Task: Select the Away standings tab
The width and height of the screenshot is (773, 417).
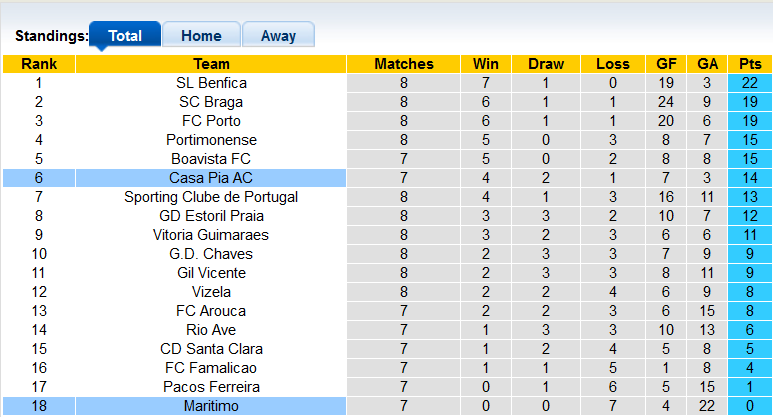Action: click(278, 36)
